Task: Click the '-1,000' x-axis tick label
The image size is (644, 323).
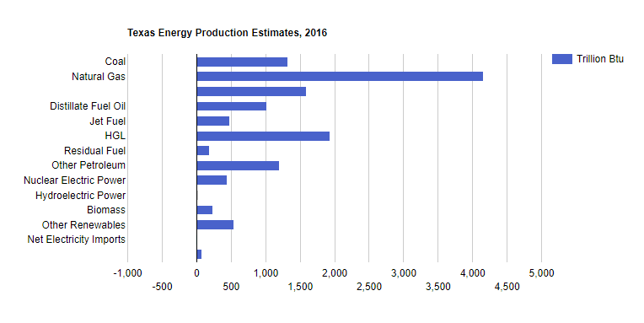Action: 128,273
